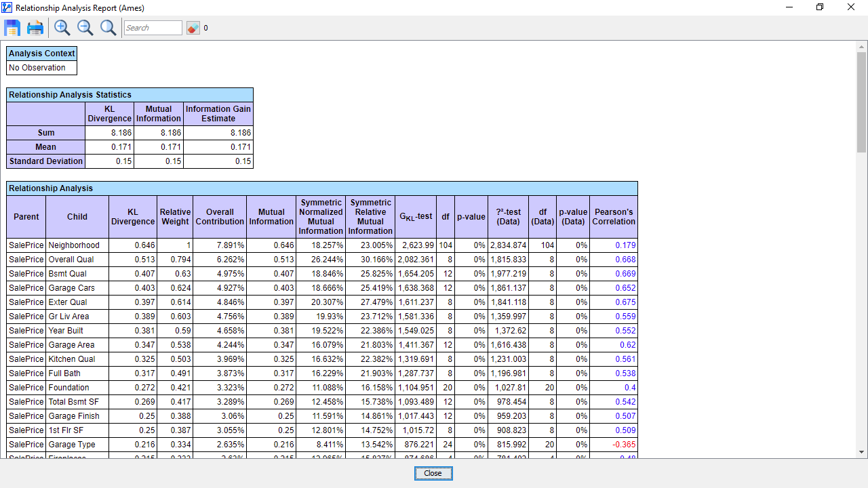Select the 'Year Built' child cell
The width and height of the screenshot is (868, 488).
point(77,331)
